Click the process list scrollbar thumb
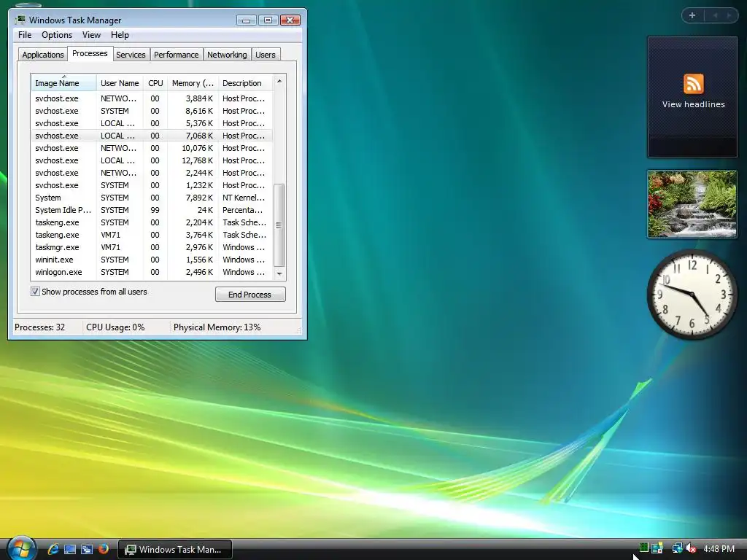747x560 pixels. pos(279,225)
